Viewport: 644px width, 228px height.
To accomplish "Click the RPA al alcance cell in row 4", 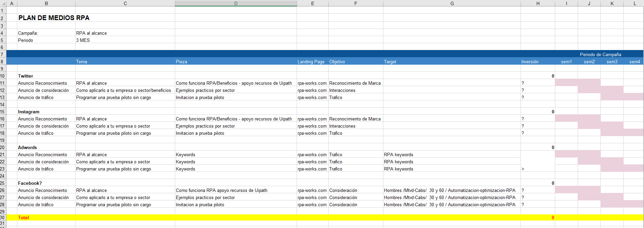I will [125, 33].
